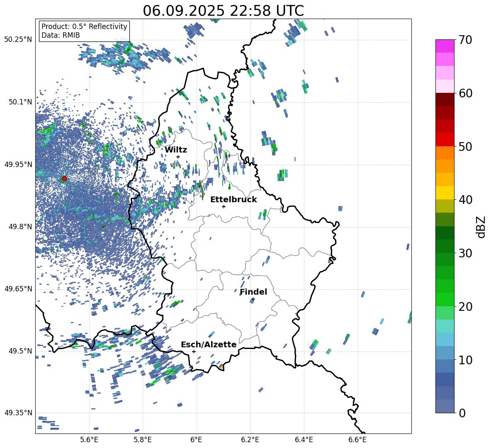The image size is (491, 448).
Task: Click the cross marker below Findel
Action: click(x=253, y=299)
